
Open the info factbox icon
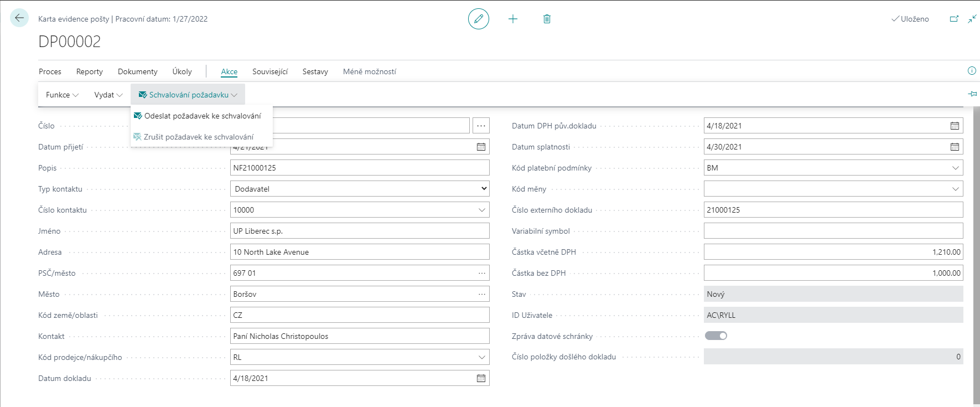(x=972, y=71)
